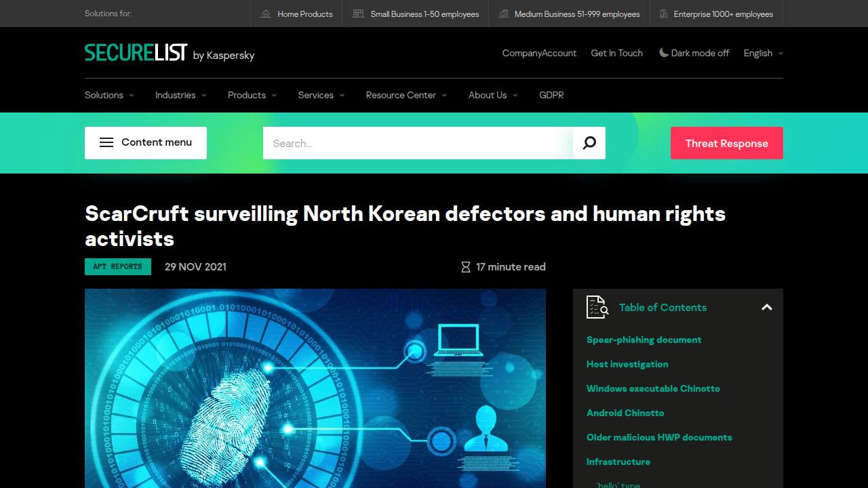
Task: Click the hamburger icon in Content menu
Action: click(106, 142)
